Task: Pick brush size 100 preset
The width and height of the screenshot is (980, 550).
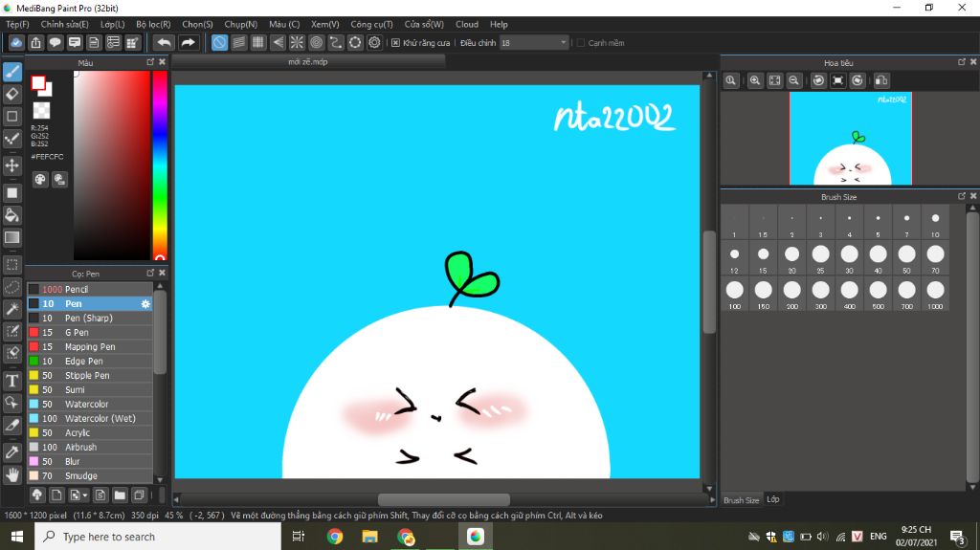Action: 734,294
